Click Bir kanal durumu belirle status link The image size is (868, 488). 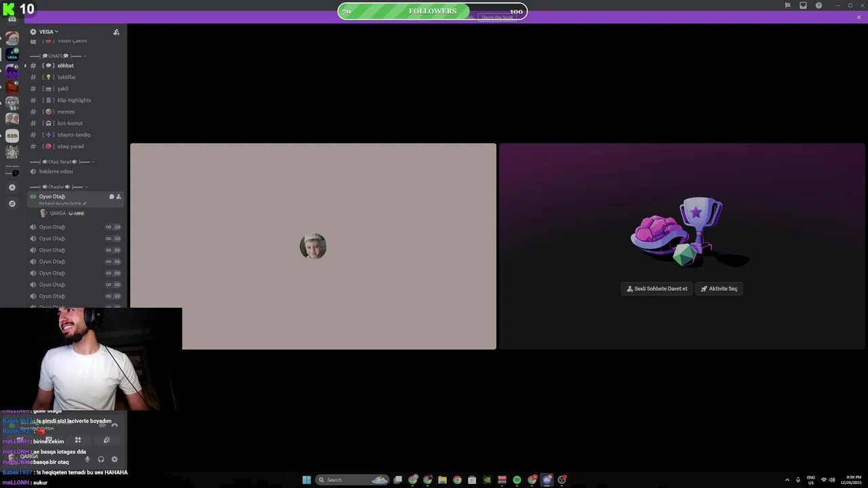tap(62, 203)
